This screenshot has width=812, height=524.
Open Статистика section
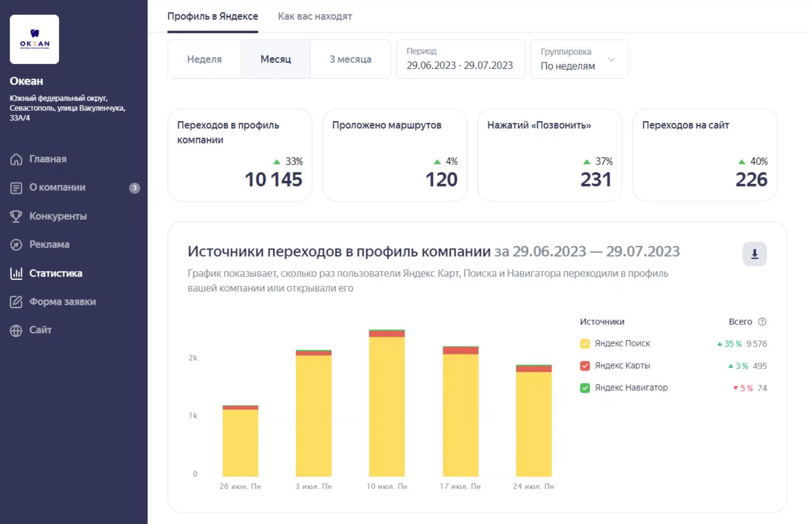56,273
